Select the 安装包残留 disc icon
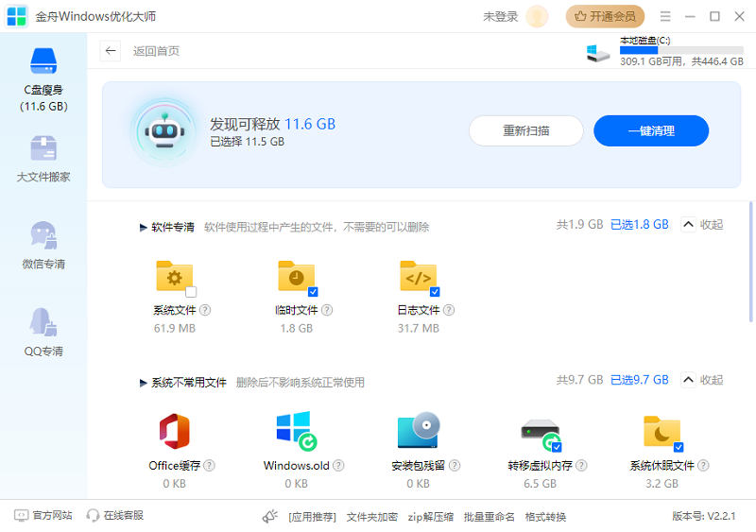756x532 pixels. click(x=419, y=430)
